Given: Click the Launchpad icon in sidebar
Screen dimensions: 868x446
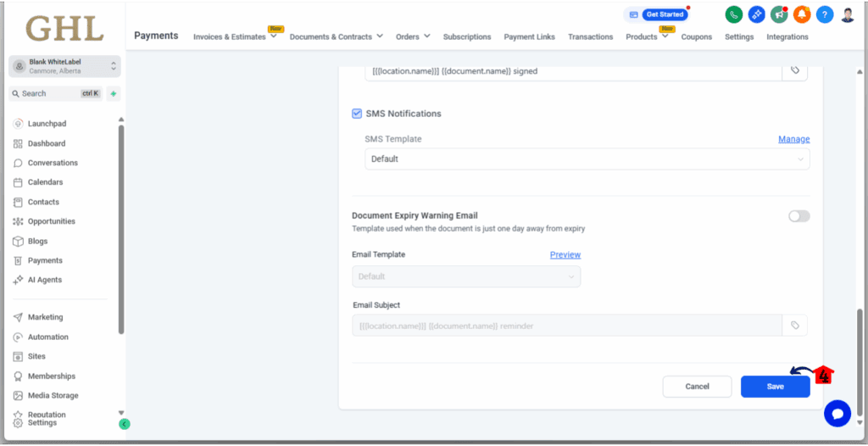Looking at the screenshot, I should tap(18, 124).
